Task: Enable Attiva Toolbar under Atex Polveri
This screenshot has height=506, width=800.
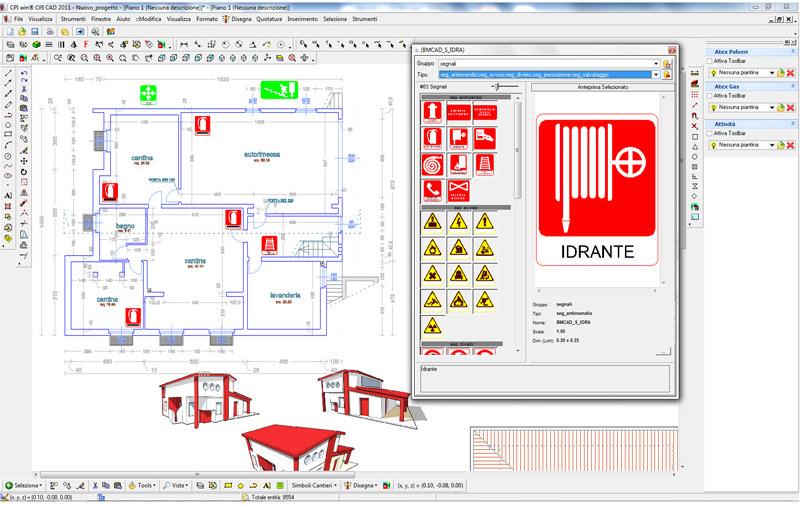Action: (710, 61)
